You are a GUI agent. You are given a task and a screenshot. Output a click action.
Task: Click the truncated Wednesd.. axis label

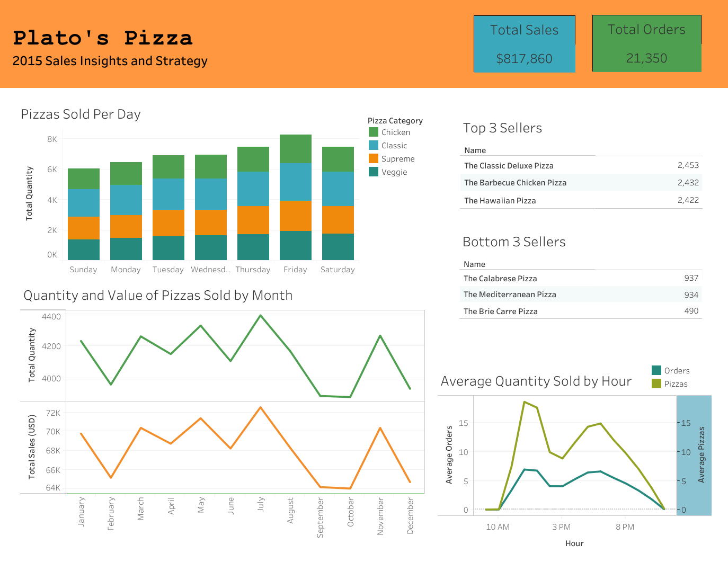(x=210, y=270)
